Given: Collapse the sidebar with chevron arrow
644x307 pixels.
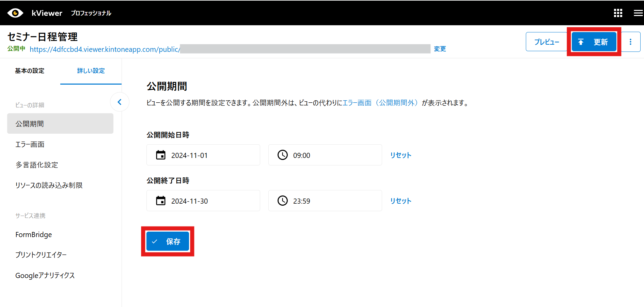Looking at the screenshot, I should 120,102.
